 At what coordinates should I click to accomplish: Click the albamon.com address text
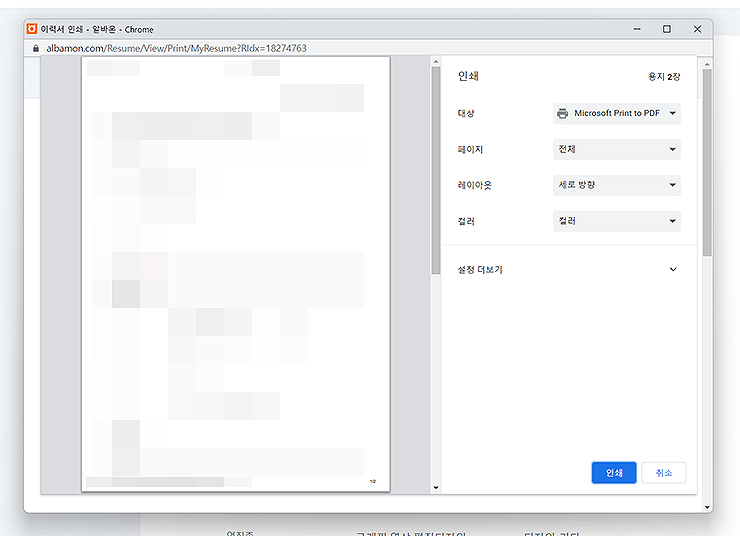coord(177,48)
